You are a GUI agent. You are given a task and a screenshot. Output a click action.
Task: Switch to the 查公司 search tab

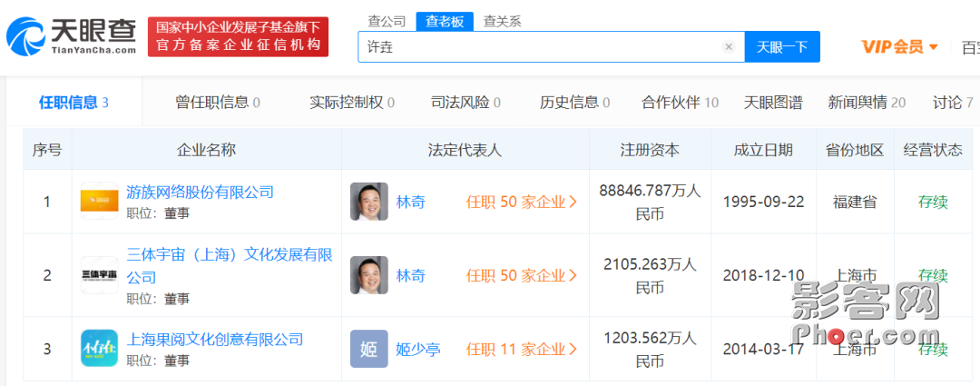point(387,21)
